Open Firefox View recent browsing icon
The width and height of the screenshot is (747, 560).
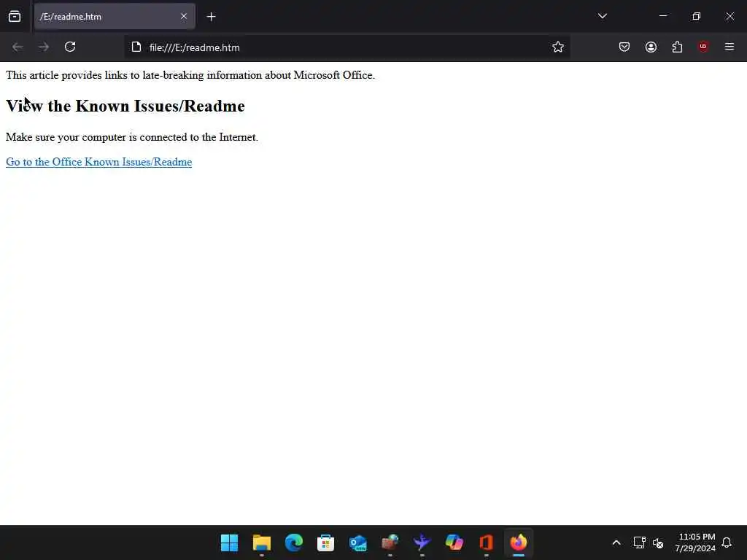coord(15,17)
